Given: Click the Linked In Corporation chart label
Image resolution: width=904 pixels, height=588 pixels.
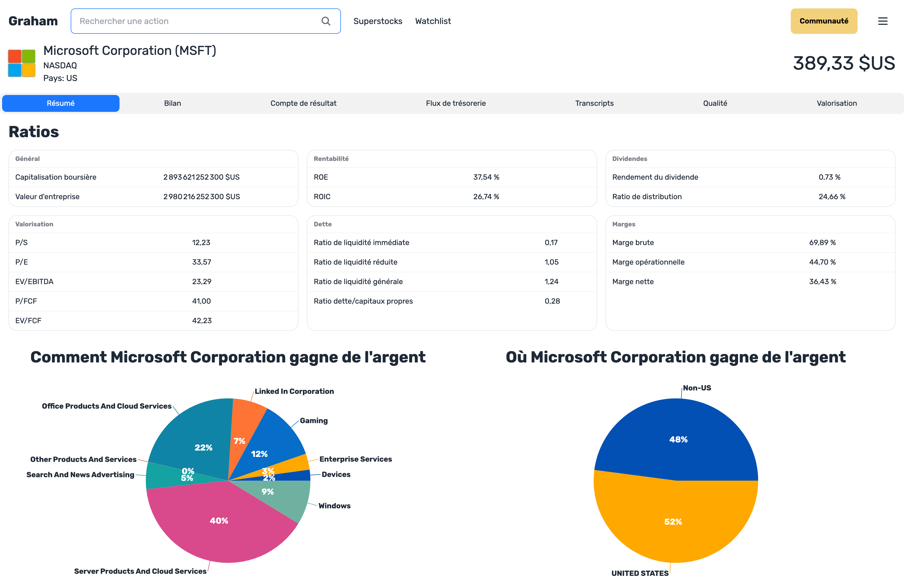Looking at the screenshot, I should tap(294, 391).
